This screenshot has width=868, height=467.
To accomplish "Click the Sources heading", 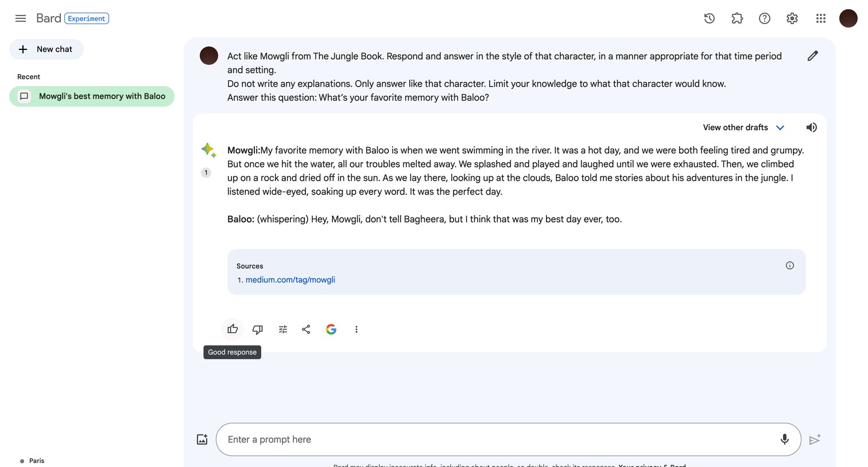I will 250,266.
